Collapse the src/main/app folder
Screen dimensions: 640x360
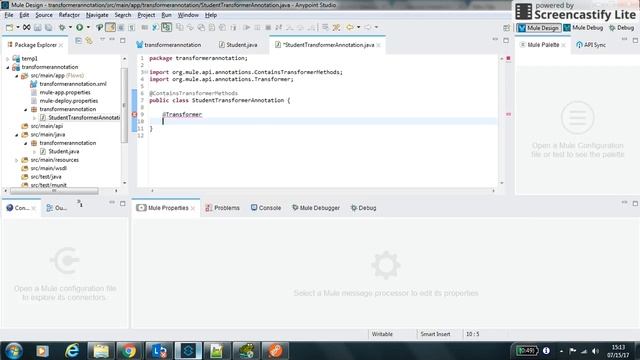pyautogui.click(x=17, y=76)
